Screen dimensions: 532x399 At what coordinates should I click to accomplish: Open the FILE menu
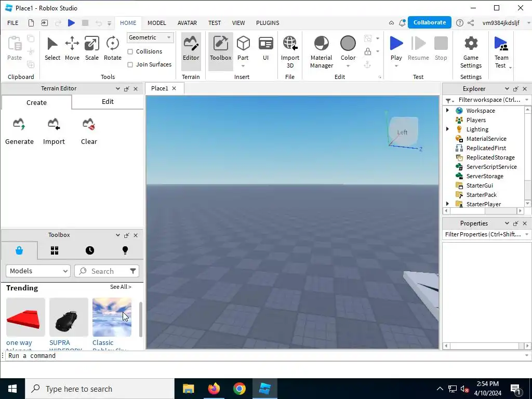tap(13, 23)
